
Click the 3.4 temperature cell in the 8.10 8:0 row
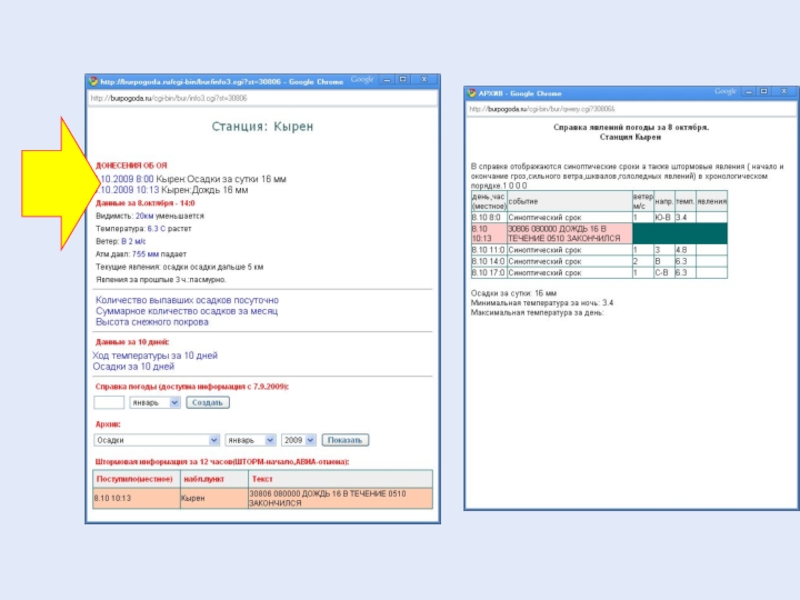[x=685, y=217]
